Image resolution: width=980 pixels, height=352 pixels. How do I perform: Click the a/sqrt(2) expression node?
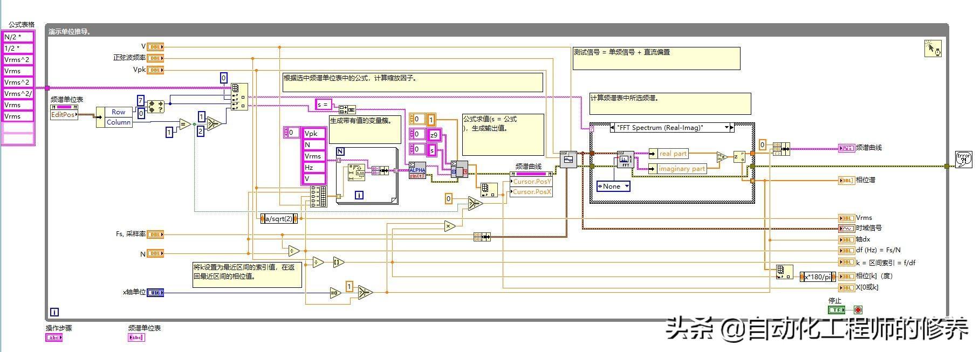[x=278, y=219]
